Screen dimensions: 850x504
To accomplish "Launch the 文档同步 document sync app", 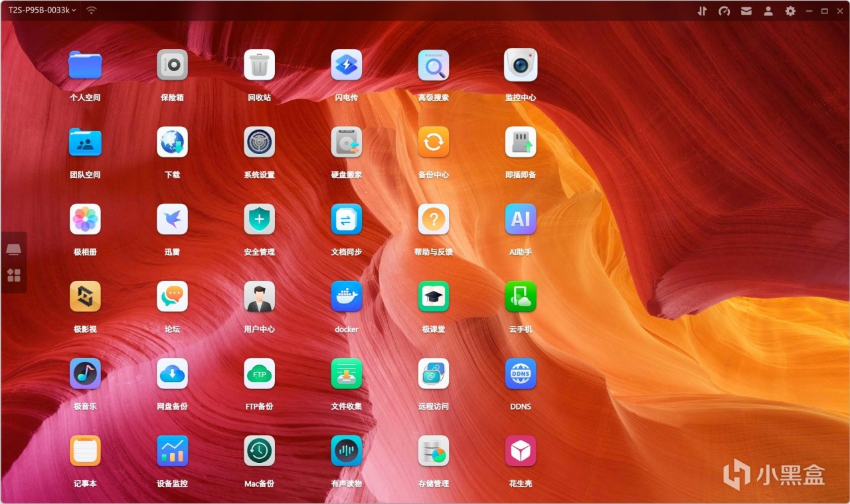I will click(347, 219).
